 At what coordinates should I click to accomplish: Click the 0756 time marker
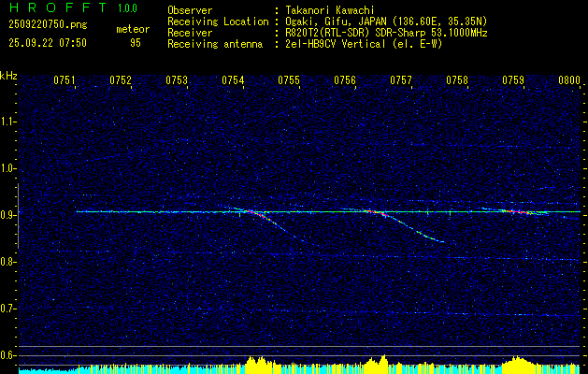tap(345, 81)
